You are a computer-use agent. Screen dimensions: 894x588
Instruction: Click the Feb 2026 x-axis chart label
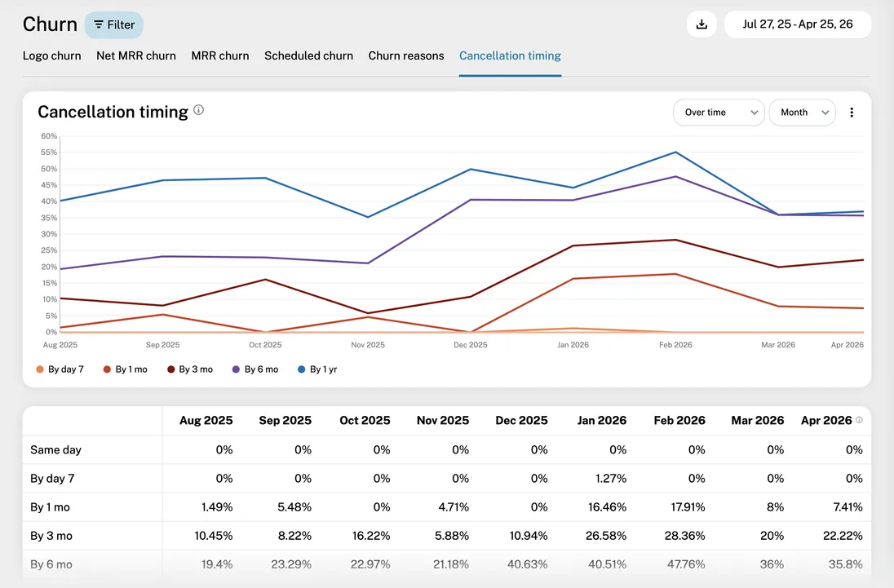pos(675,345)
